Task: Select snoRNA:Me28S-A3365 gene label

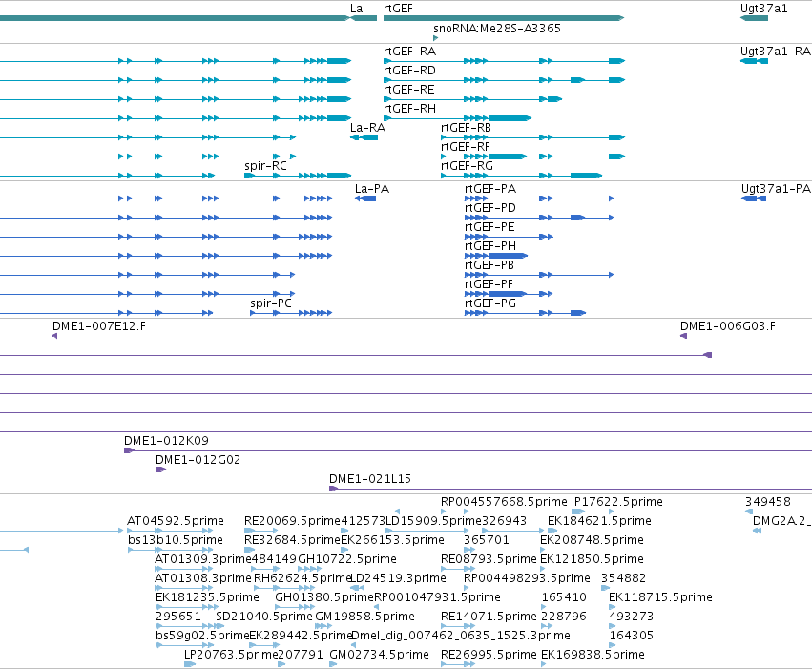Action: point(496,28)
